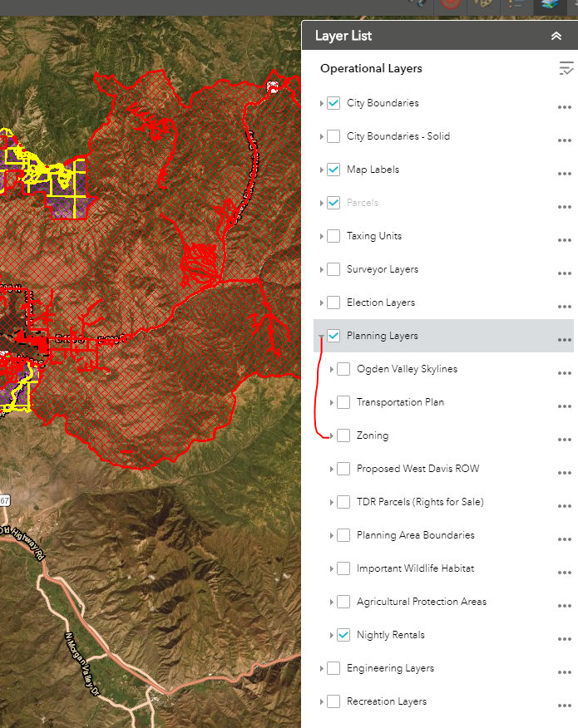Open ellipsis menu for Zoning layer
Image resolution: width=578 pixels, height=728 pixels.
(565, 439)
